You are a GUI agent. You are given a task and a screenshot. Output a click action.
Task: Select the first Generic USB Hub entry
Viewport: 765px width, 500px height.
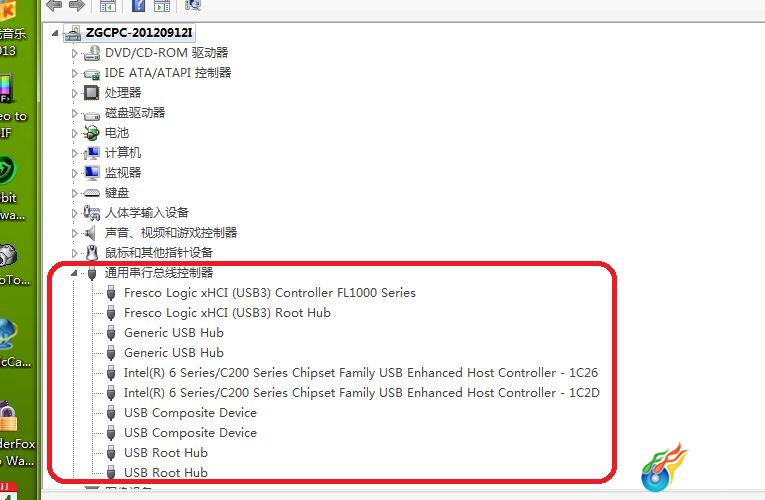point(174,333)
